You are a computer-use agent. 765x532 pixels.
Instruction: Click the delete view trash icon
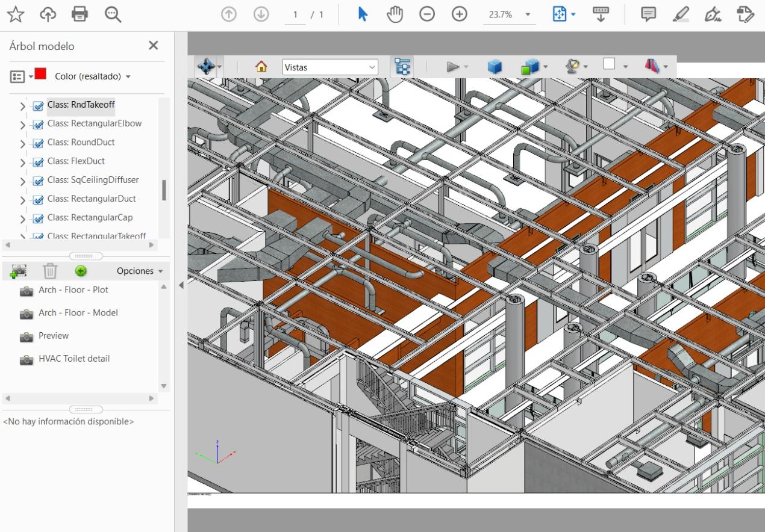(x=50, y=271)
